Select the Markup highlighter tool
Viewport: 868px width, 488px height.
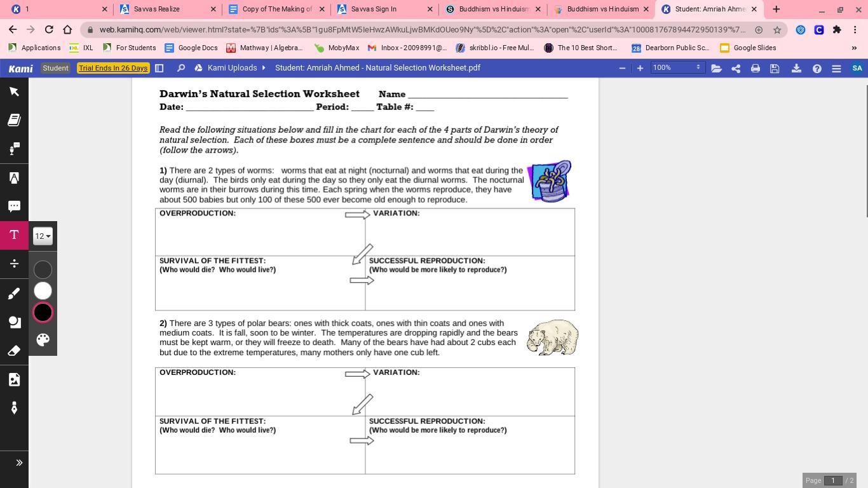(14, 178)
